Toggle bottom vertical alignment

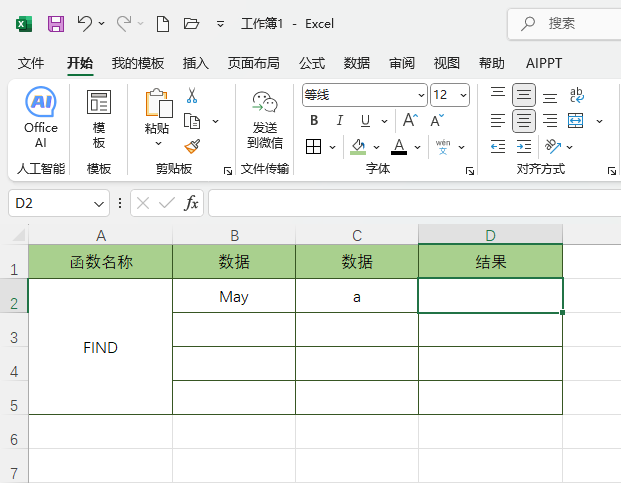[x=550, y=97]
